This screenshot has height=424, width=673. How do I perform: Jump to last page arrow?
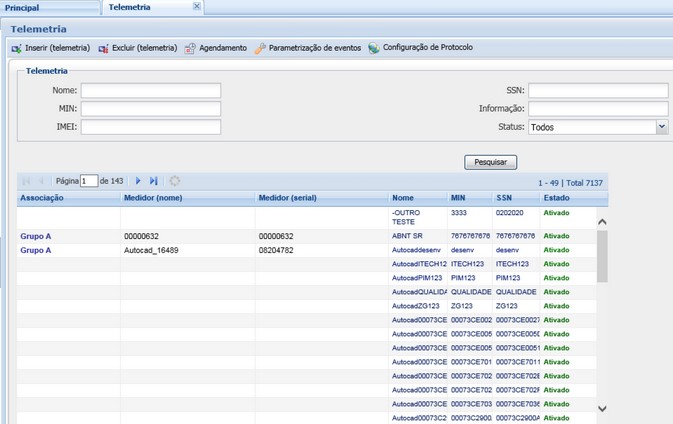click(153, 181)
